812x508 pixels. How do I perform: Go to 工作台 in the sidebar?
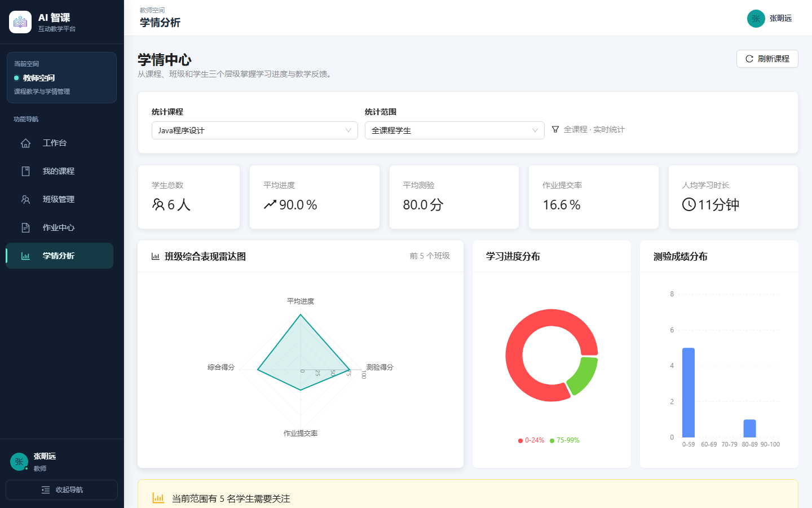pos(60,143)
